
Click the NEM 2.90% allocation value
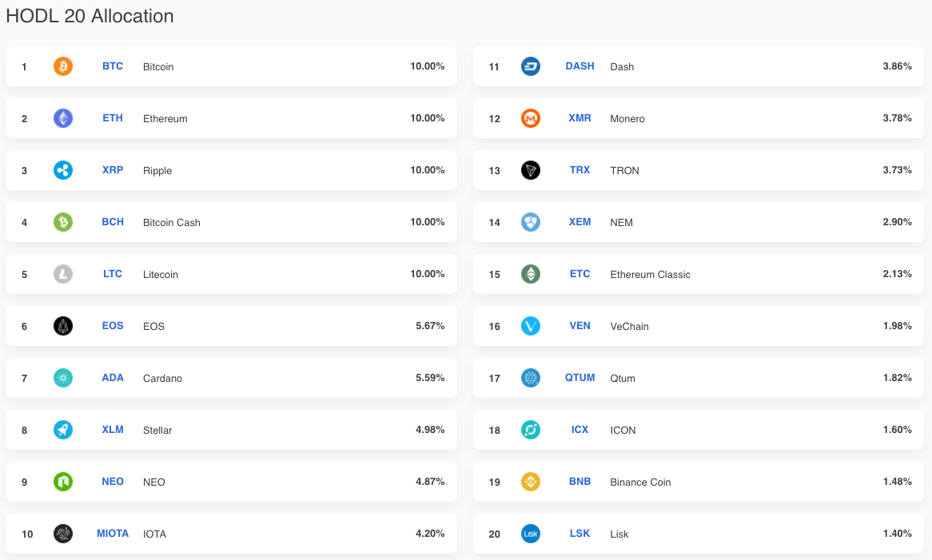[897, 222]
